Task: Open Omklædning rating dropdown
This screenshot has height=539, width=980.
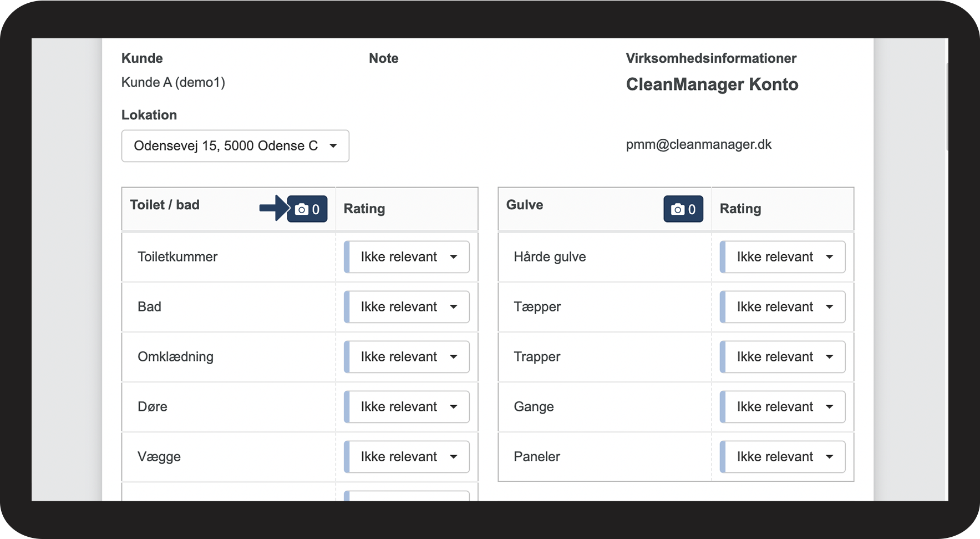Action: [407, 357]
